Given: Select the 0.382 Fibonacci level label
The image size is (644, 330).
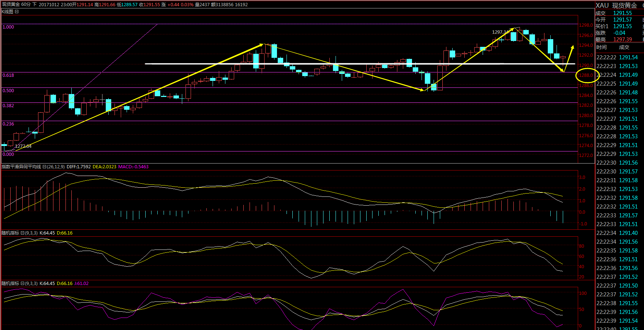Looking at the screenshot, I should click(8, 106).
